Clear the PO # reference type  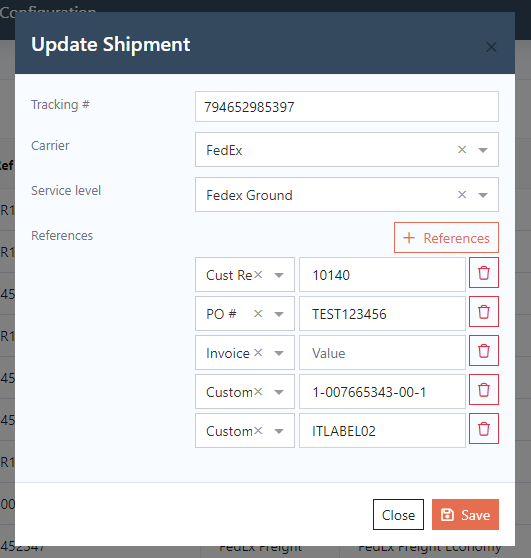(258, 314)
